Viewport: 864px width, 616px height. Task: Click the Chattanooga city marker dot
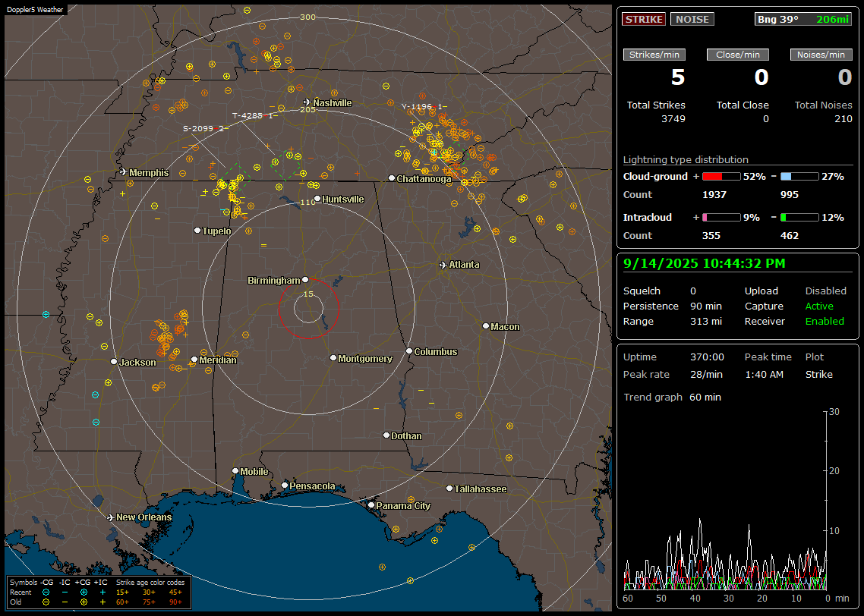[x=391, y=178]
